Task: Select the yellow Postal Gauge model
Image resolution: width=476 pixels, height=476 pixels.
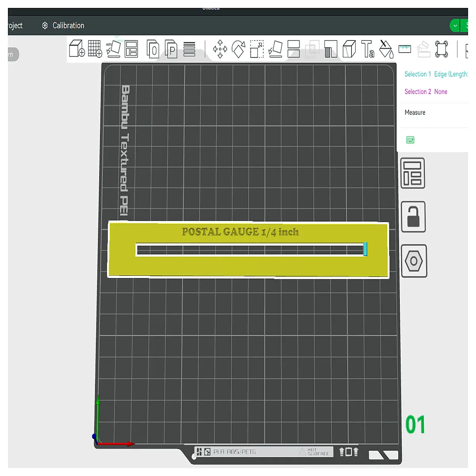Action: click(248, 266)
